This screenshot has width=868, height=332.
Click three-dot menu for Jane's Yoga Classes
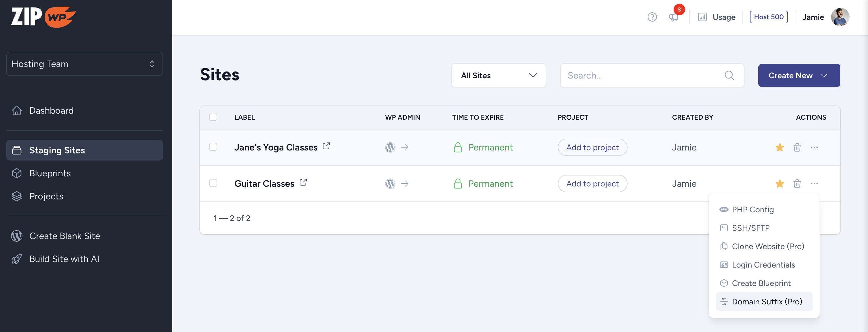coord(814,147)
